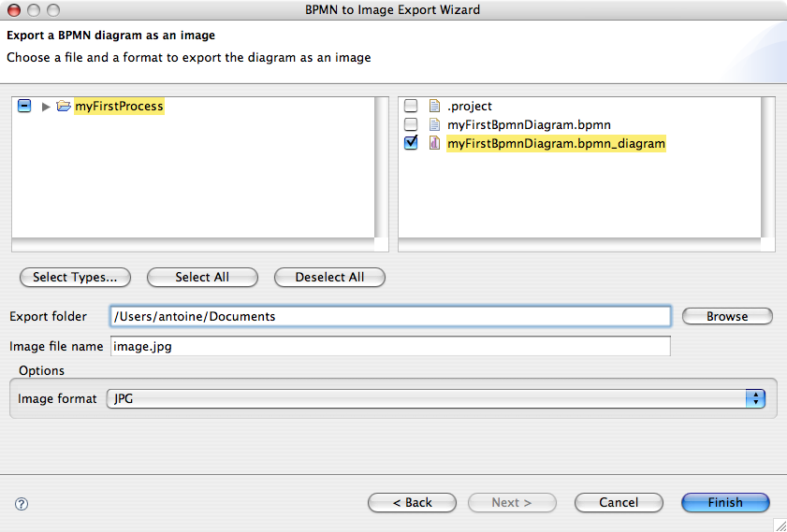
Task: Click the bpmn_diagram file icon
Action: tap(434, 143)
